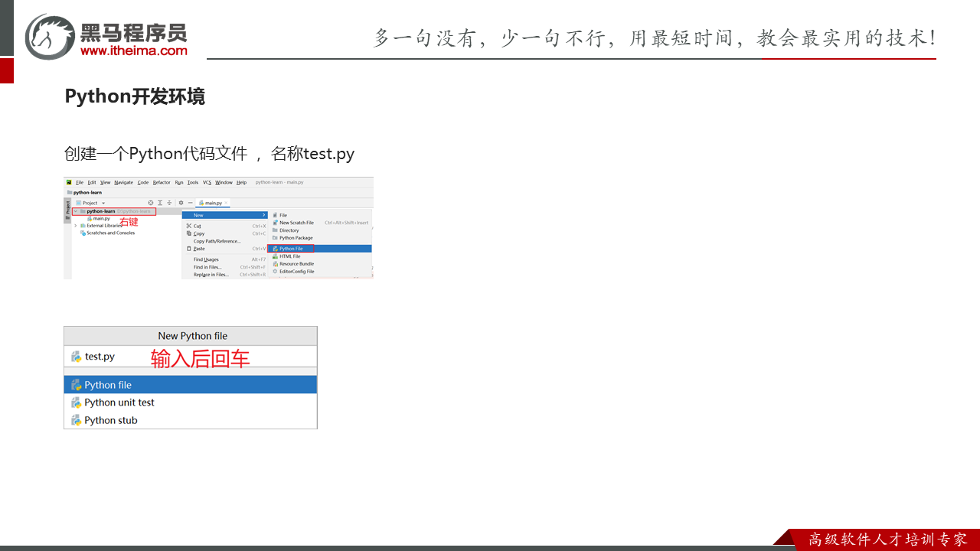Screen dimensions: 980x551
Task: Click the Select Opened File target icon
Action: click(x=150, y=203)
